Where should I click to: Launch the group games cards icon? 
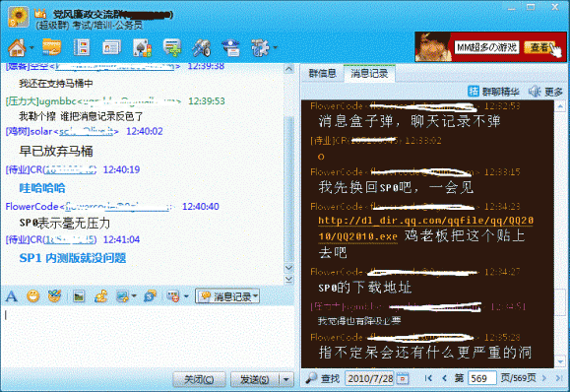(142, 47)
